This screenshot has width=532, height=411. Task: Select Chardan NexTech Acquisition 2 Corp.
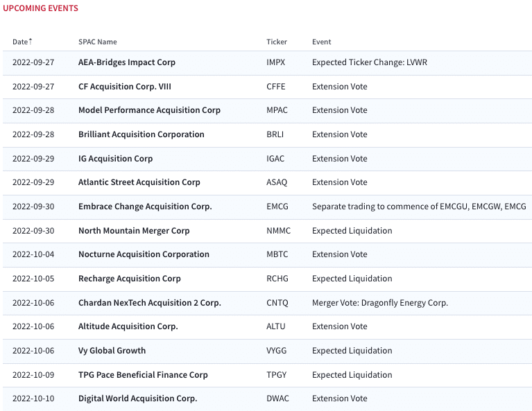pyautogui.click(x=150, y=303)
